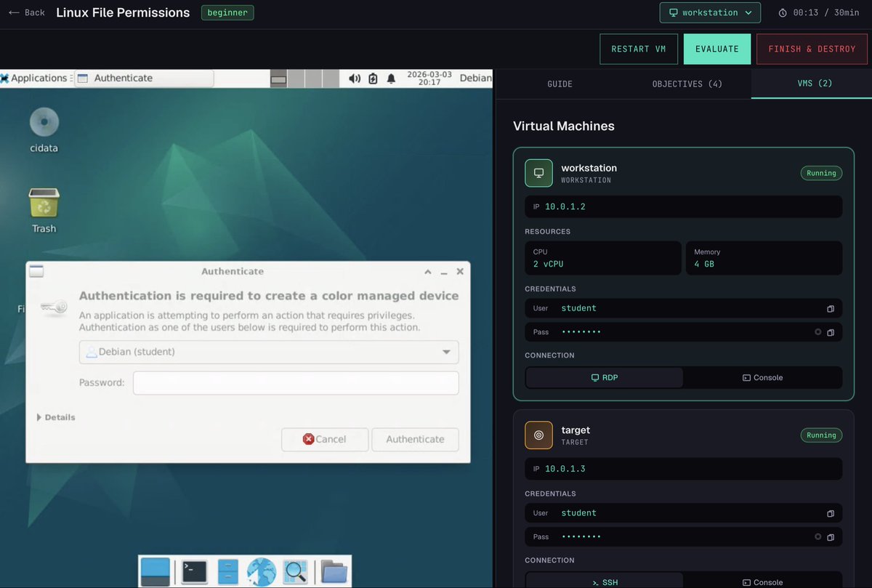
Task: Click the 4 GB memory value
Action: 704,264
